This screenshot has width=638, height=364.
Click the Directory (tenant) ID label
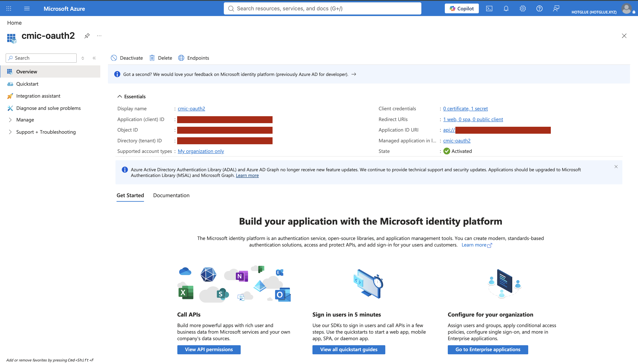click(140, 141)
